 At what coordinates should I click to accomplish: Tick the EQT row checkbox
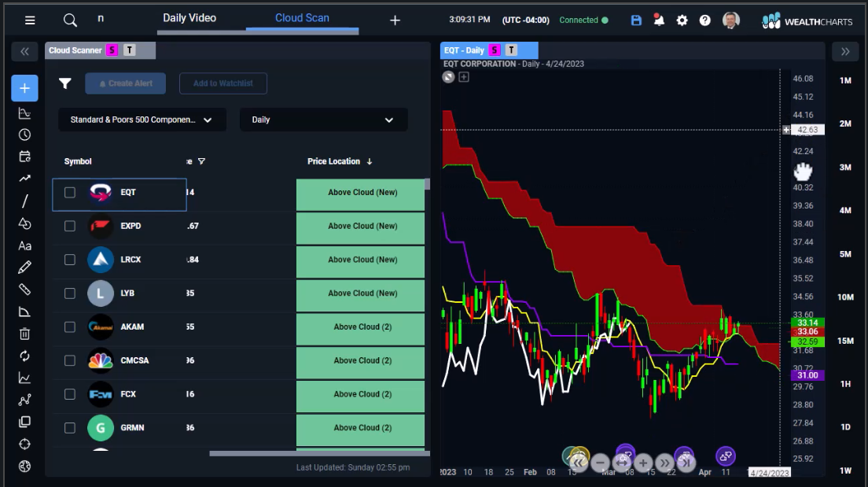point(70,192)
